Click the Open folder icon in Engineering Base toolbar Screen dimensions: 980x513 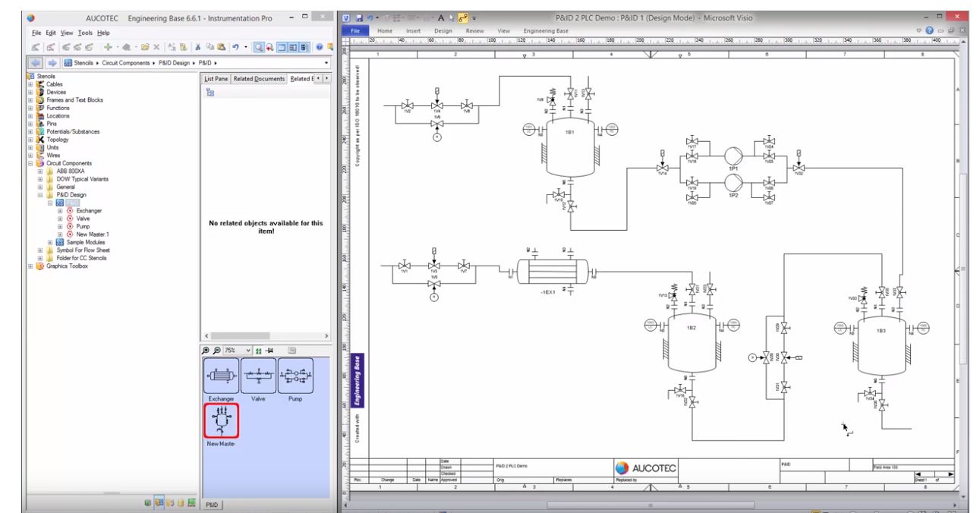145,47
